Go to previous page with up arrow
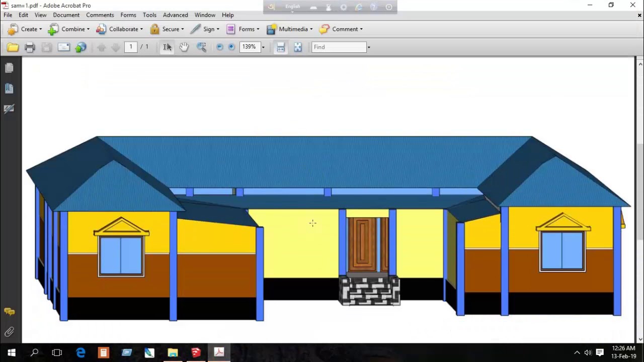This screenshot has width=644, height=362. (101, 47)
